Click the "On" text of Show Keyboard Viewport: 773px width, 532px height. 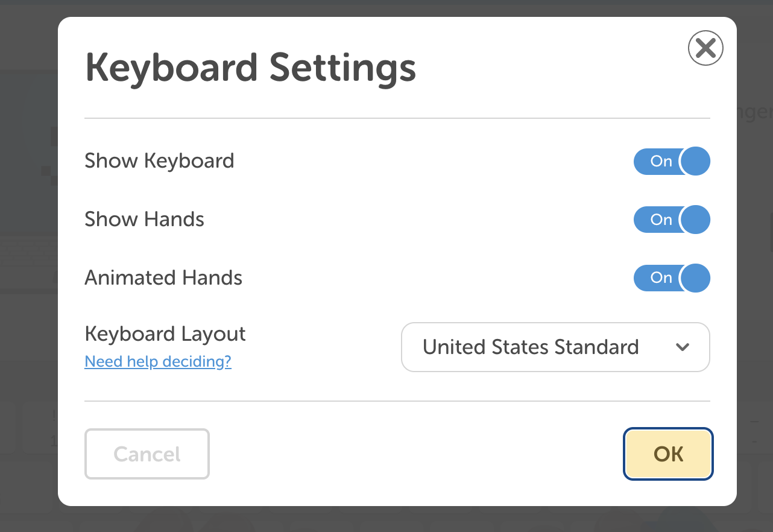pos(661,161)
